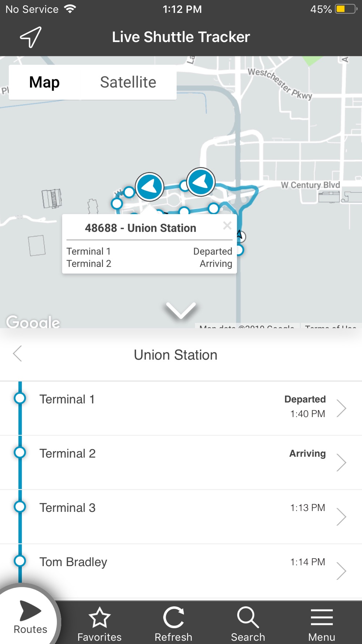Tap the Terminal 1 stop circle marker
The width and height of the screenshot is (362, 644).
[20, 398]
